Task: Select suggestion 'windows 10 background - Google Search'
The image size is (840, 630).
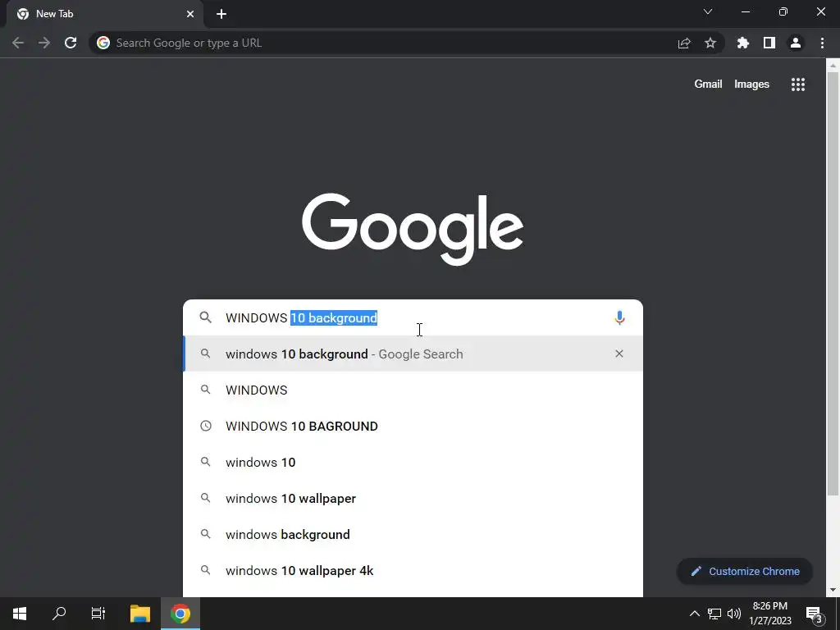Action: click(x=413, y=354)
